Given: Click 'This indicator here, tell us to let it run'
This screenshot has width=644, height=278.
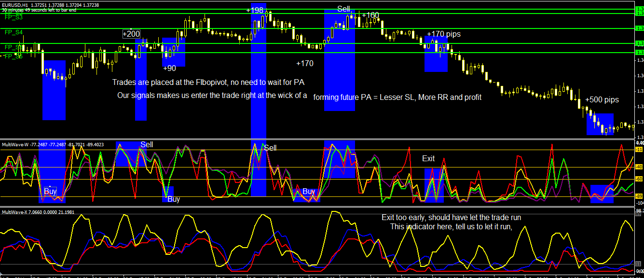Looking at the screenshot, I should [451, 226].
